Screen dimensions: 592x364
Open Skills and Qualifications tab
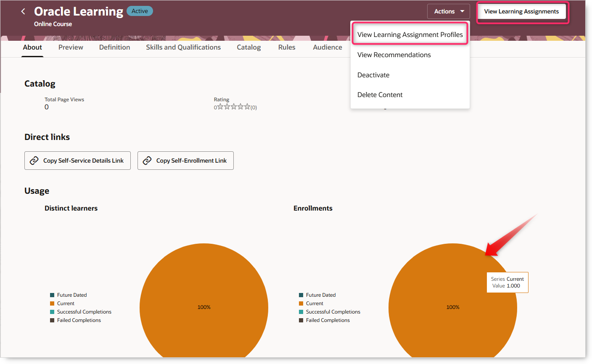point(183,47)
